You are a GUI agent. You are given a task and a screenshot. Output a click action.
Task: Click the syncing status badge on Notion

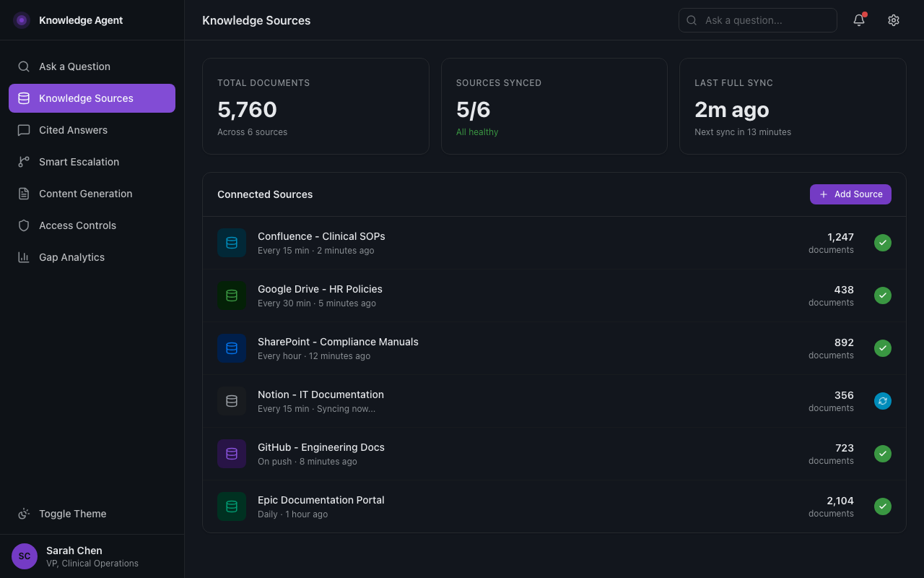pos(882,401)
